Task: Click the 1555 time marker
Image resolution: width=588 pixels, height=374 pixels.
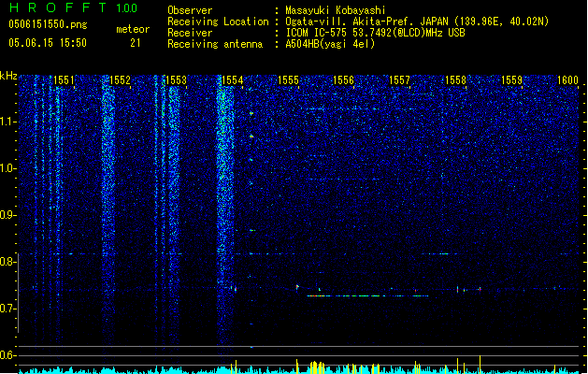Action: click(288, 79)
